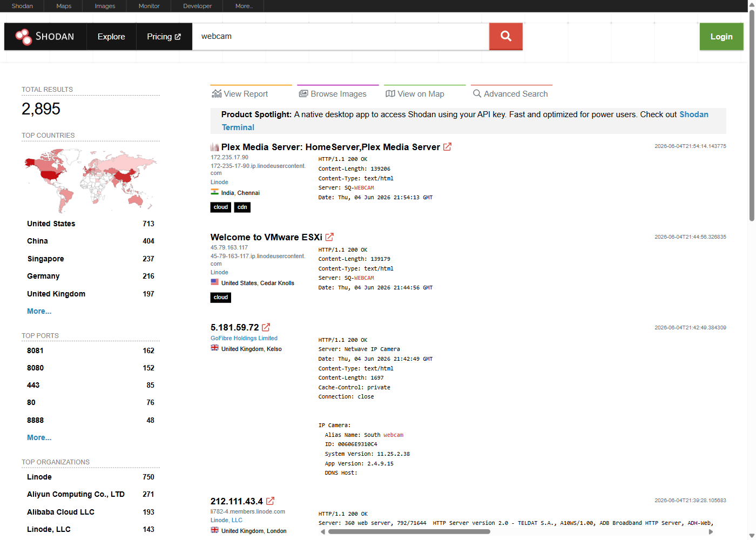Screen dimensions: 756x540
Task: Filter by port 8080
Action: coord(91,368)
